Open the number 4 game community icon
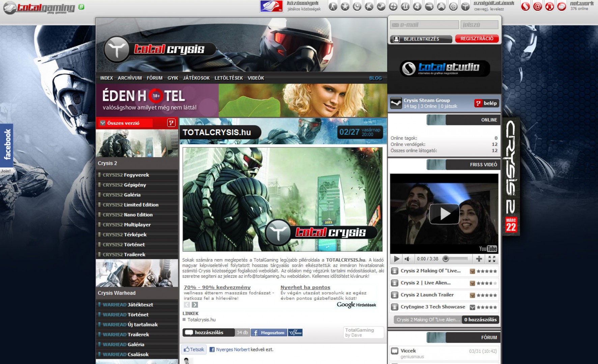 (x=417, y=6)
